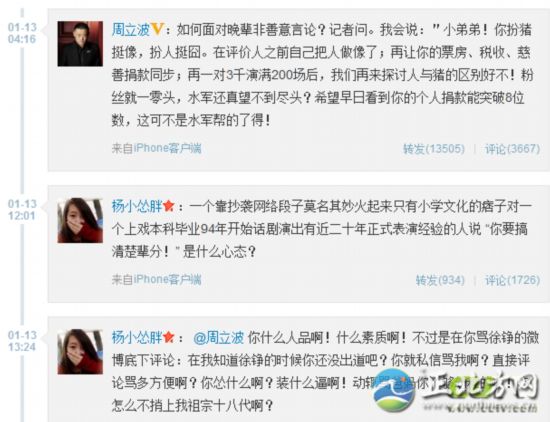550x422 pixels.
Task: Open 评论(1726) on the second post
Action: click(512, 280)
